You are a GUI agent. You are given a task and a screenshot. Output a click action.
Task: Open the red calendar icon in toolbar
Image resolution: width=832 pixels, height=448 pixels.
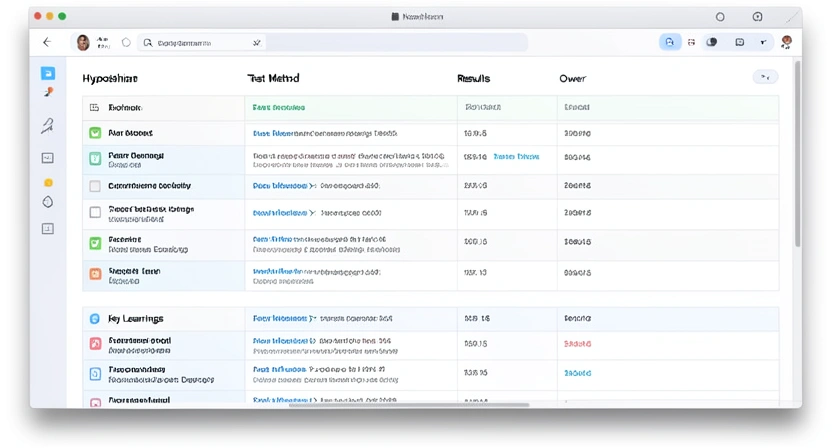691,42
